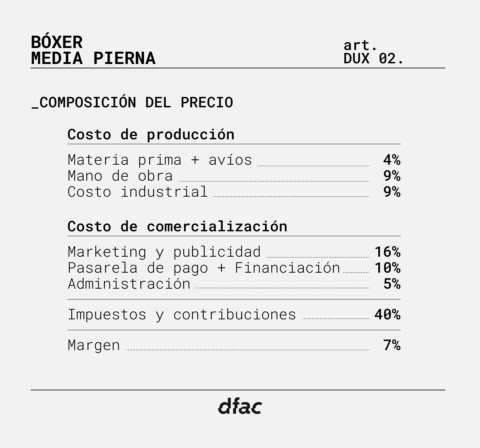Click the Costo de comercialización heading
The image size is (480, 448).
coord(177,227)
